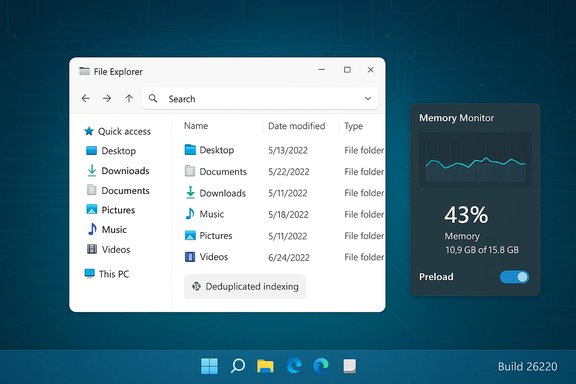Select Quick access in the navigation pane
Screen dimensions: 576x384
[124, 132]
